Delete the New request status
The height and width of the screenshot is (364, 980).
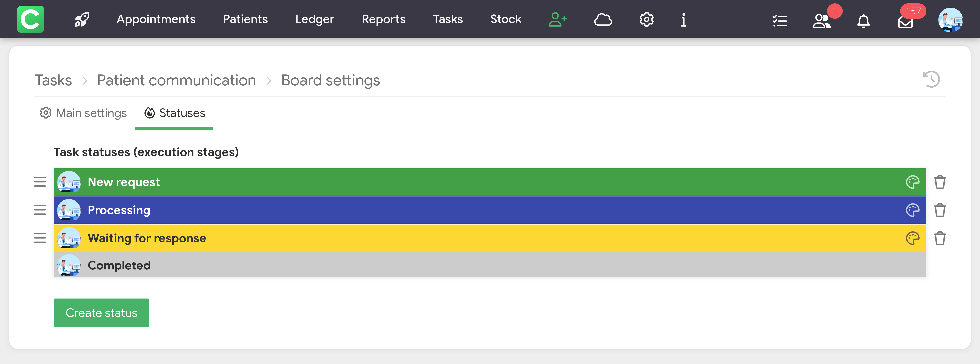940,182
